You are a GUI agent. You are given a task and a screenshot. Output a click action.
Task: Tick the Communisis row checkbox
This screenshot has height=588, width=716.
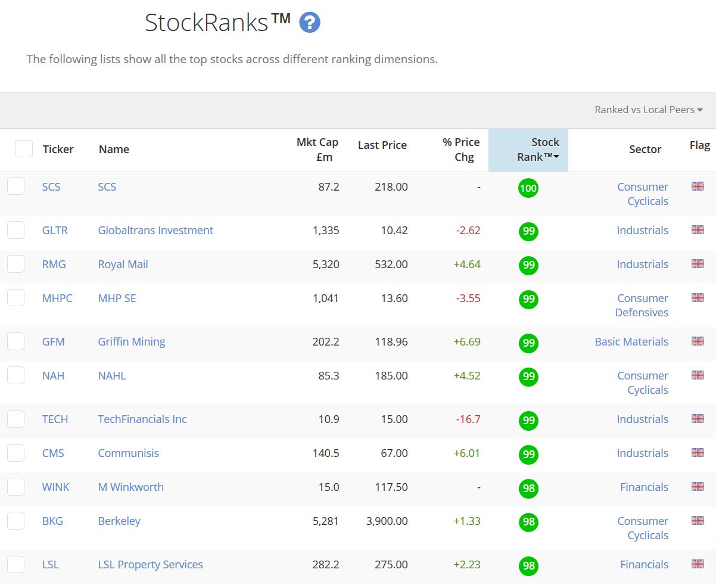click(16, 452)
